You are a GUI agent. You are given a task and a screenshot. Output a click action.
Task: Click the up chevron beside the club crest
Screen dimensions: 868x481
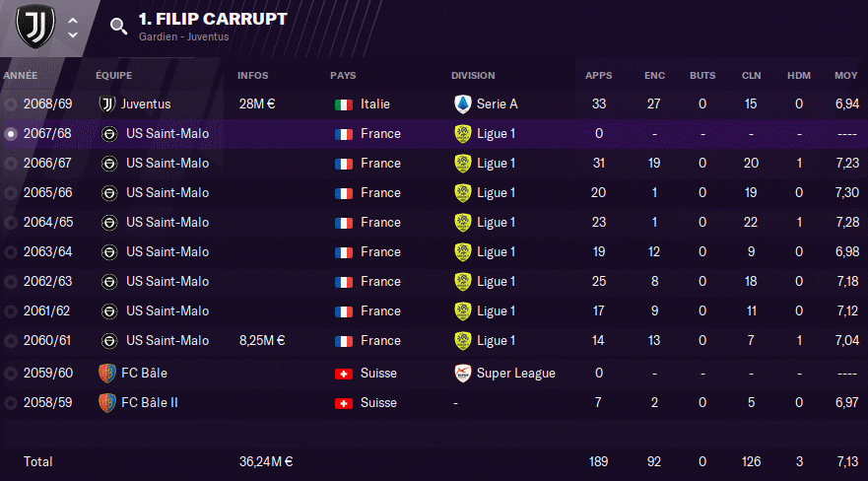pyautogui.click(x=73, y=21)
